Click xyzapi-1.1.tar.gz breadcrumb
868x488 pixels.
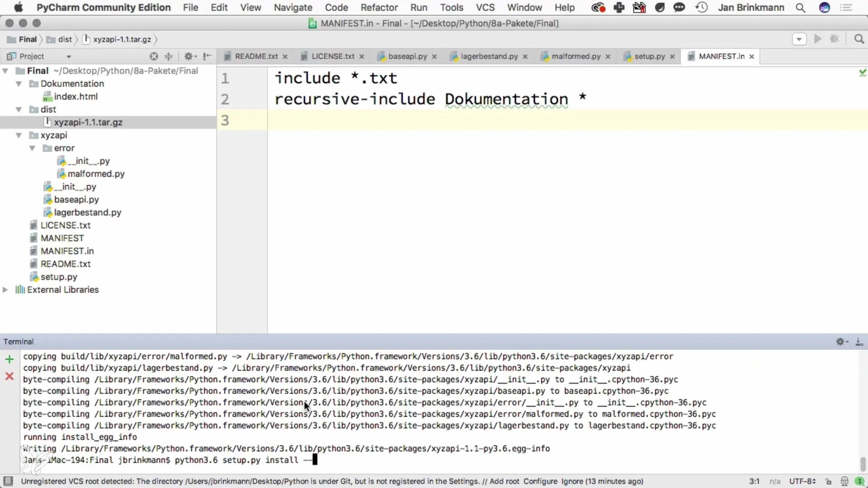point(117,39)
